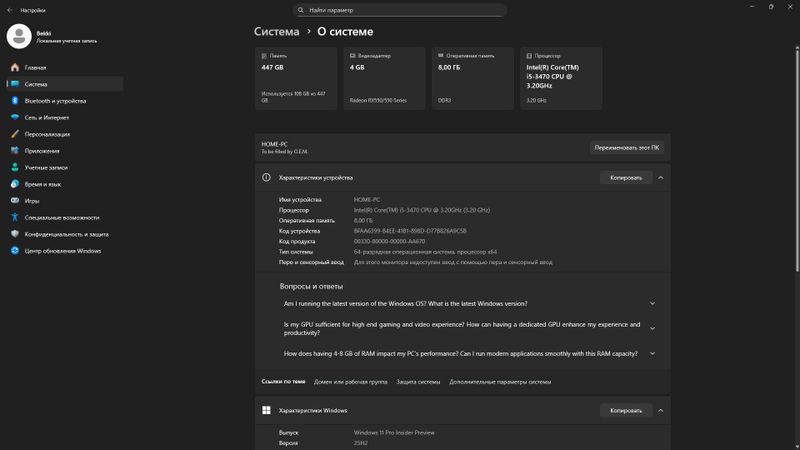
Task: Open the Память 447 GB card
Action: click(296, 78)
